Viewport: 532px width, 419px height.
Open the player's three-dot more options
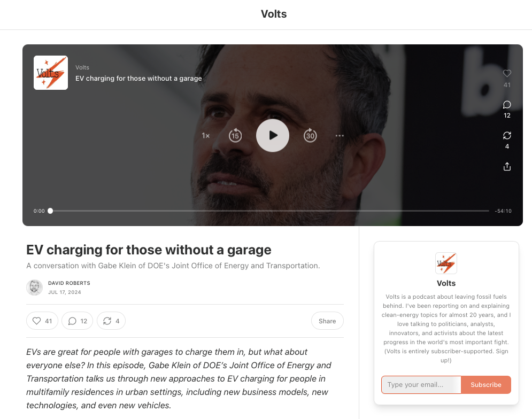340,136
